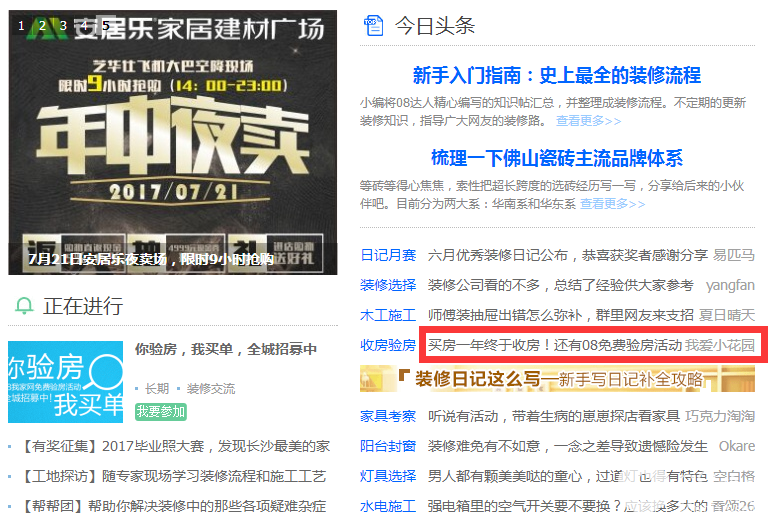773x521 pixels.
Task: Select carousel slide number 1
Action: coord(21,26)
